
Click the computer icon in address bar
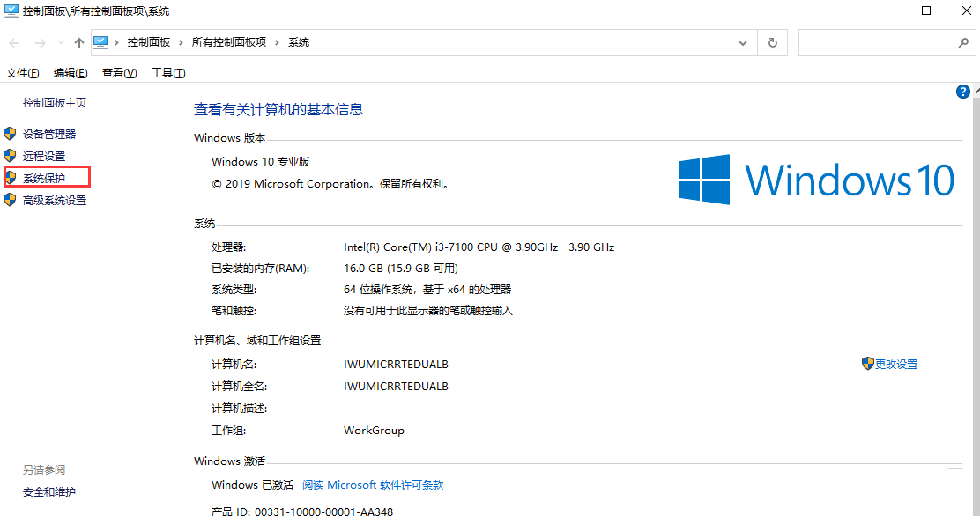(x=100, y=42)
